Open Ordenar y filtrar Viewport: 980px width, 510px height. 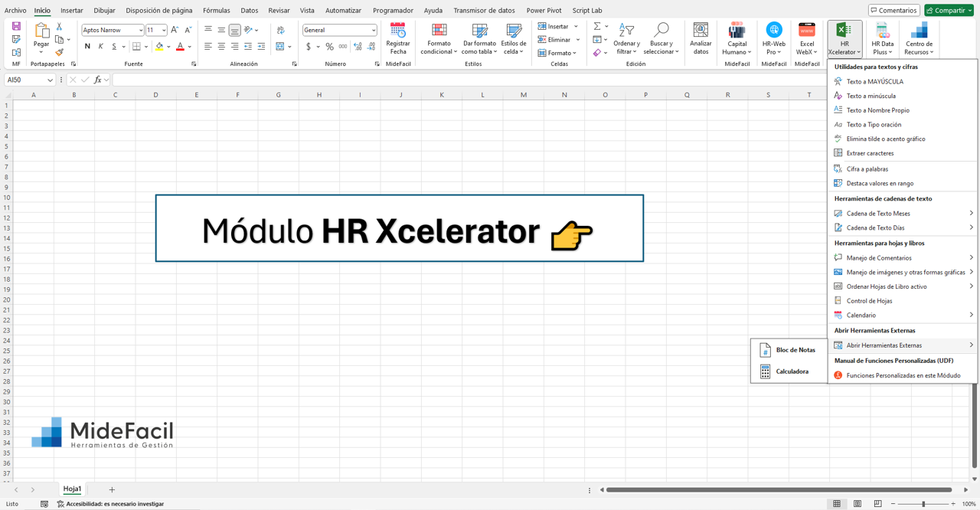pyautogui.click(x=626, y=38)
